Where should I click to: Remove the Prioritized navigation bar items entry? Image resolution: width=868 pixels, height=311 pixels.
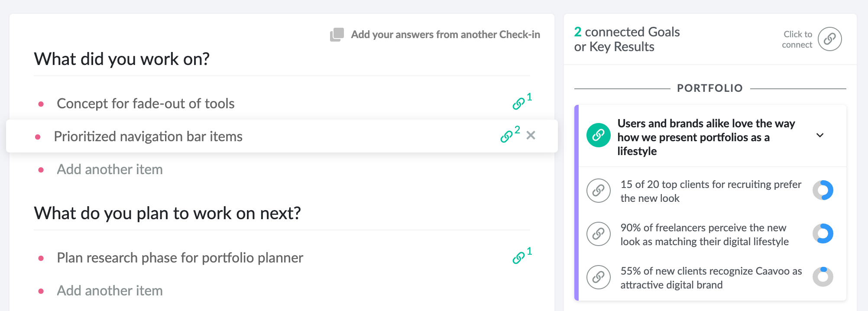[531, 136]
